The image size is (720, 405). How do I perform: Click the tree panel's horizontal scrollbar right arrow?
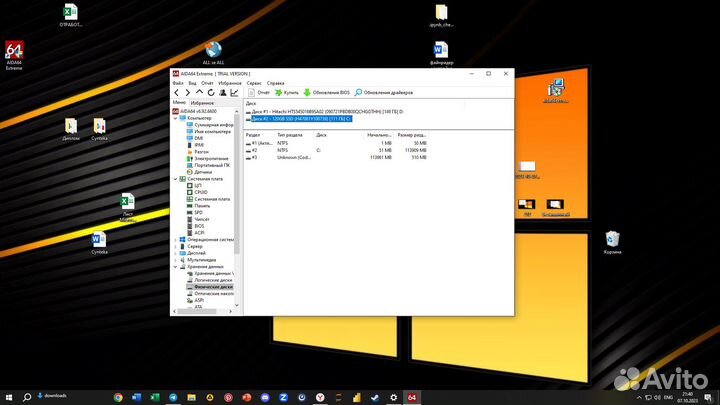click(x=231, y=311)
